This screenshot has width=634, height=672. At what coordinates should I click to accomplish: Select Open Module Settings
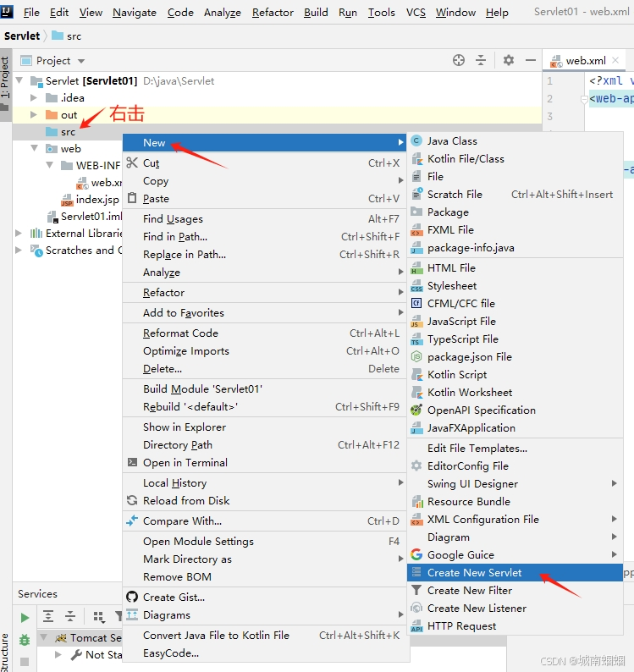tap(264, 542)
